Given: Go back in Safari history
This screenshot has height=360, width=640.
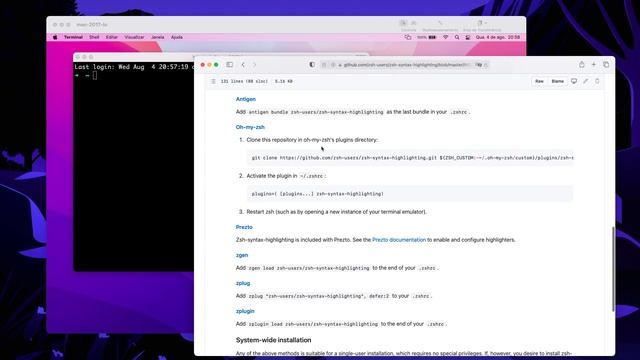Looking at the screenshot, I should point(243,64).
